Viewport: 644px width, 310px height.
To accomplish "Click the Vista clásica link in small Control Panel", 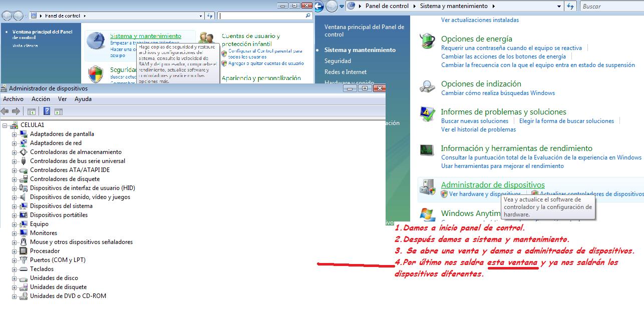I will (25, 46).
